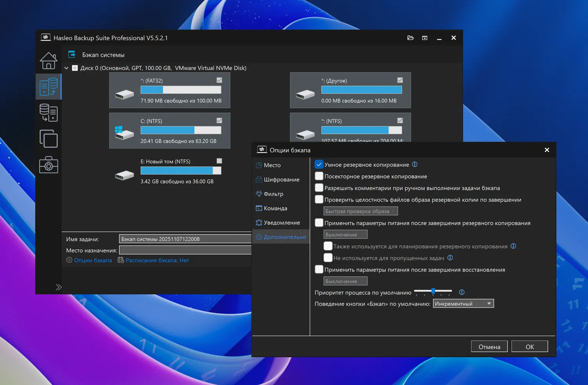The height and width of the screenshot is (385, 588).
Task: Click the text 71.90 MB свободно из 100.00 MB
Action: [181, 101]
